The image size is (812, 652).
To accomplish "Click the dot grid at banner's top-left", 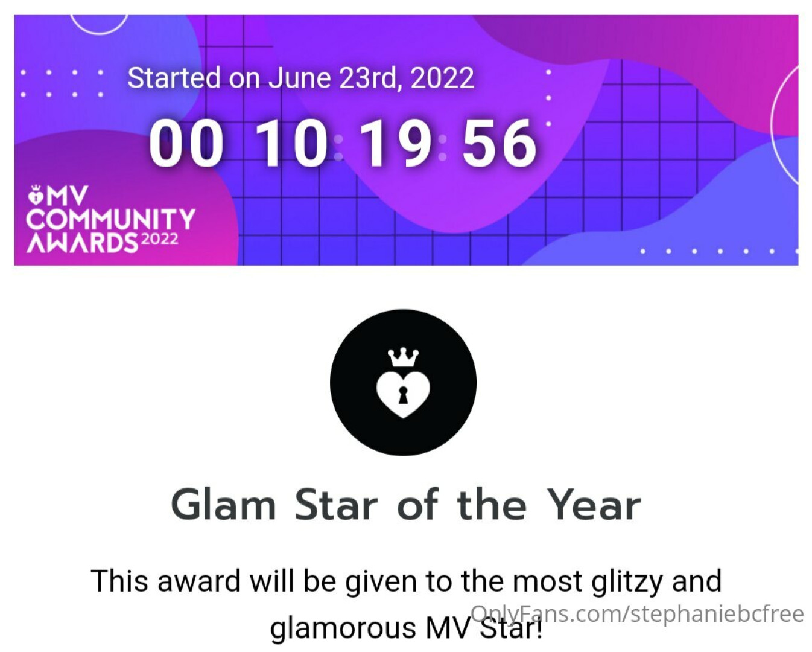I will [62, 83].
